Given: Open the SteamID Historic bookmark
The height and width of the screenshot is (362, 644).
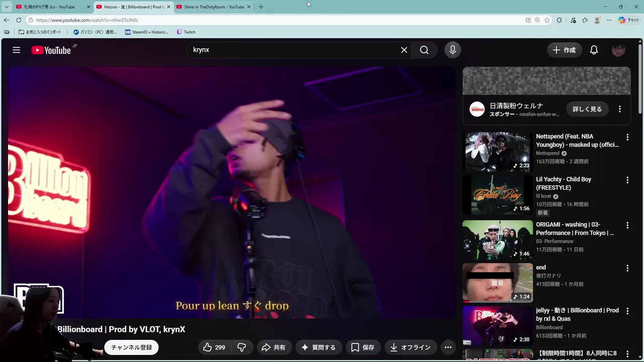Looking at the screenshot, I should [146, 32].
